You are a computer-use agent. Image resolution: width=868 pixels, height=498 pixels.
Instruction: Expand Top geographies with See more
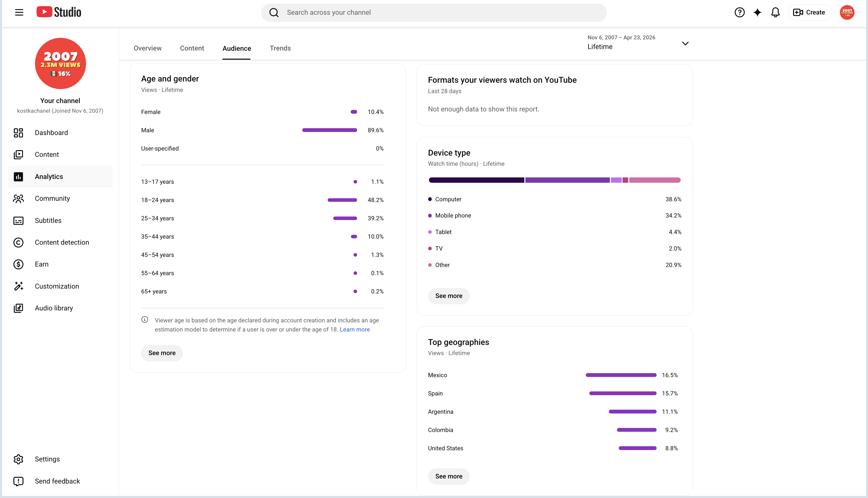click(x=449, y=476)
